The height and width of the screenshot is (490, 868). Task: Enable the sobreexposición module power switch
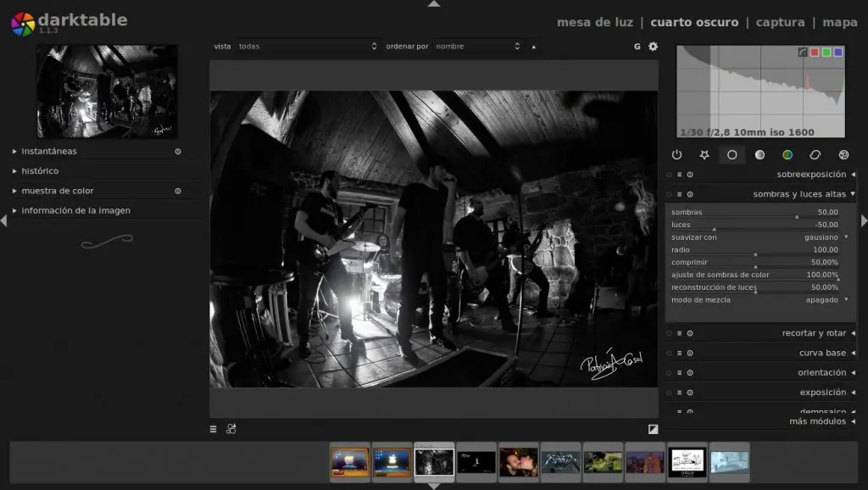click(669, 175)
